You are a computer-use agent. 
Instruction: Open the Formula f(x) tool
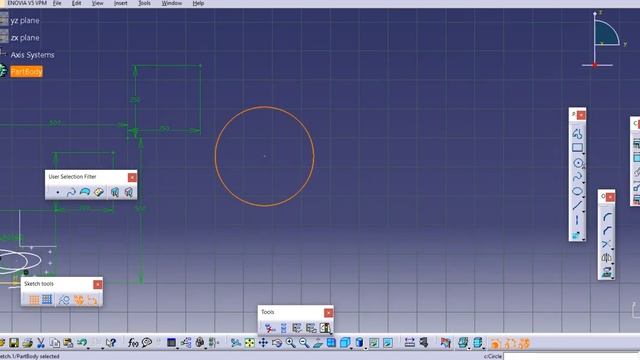tap(133, 343)
